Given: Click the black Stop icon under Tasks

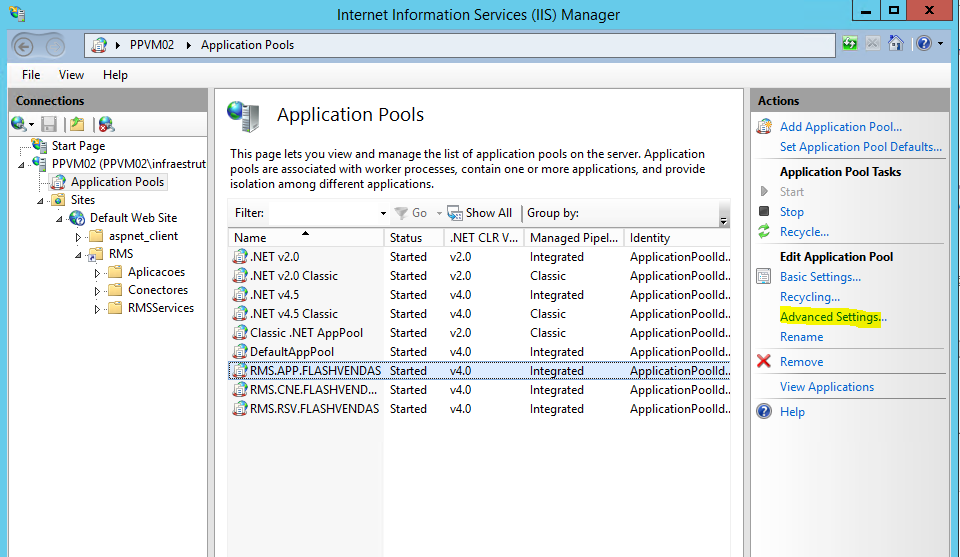Looking at the screenshot, I should [764, 212].
